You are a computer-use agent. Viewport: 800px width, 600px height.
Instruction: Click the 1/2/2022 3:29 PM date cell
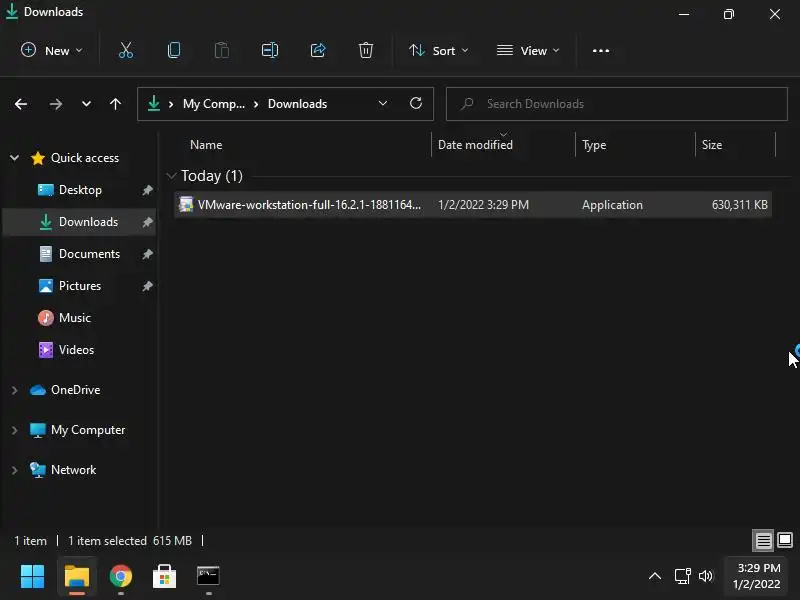click(483, 205)
